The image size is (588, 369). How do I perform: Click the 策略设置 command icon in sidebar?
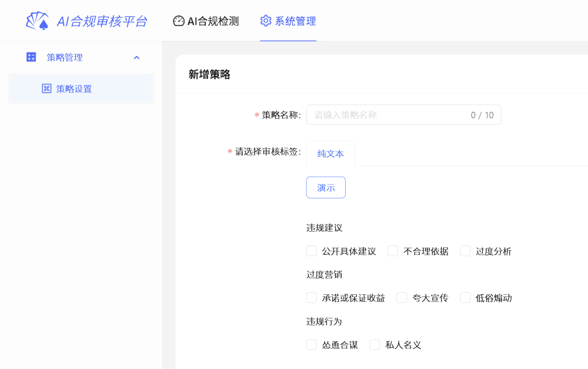click(x=46, y=89)
